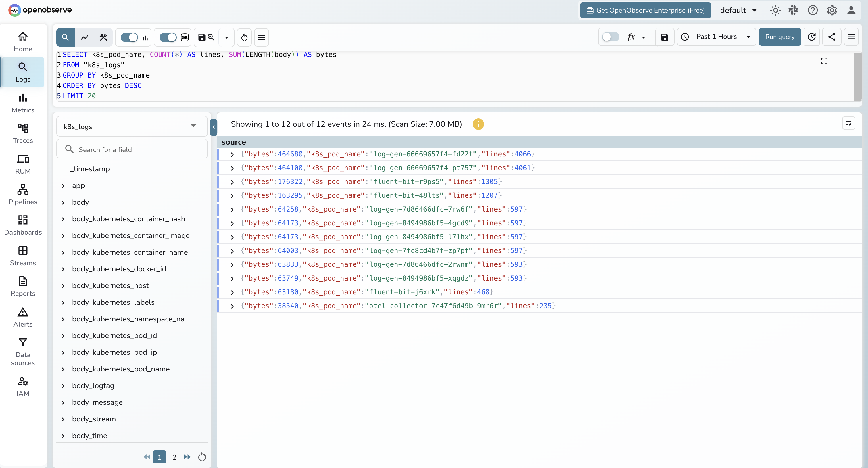This screenshot has width=868, height=468.
Task: Enable the function editor toggle
Action: tap(610, 37)
